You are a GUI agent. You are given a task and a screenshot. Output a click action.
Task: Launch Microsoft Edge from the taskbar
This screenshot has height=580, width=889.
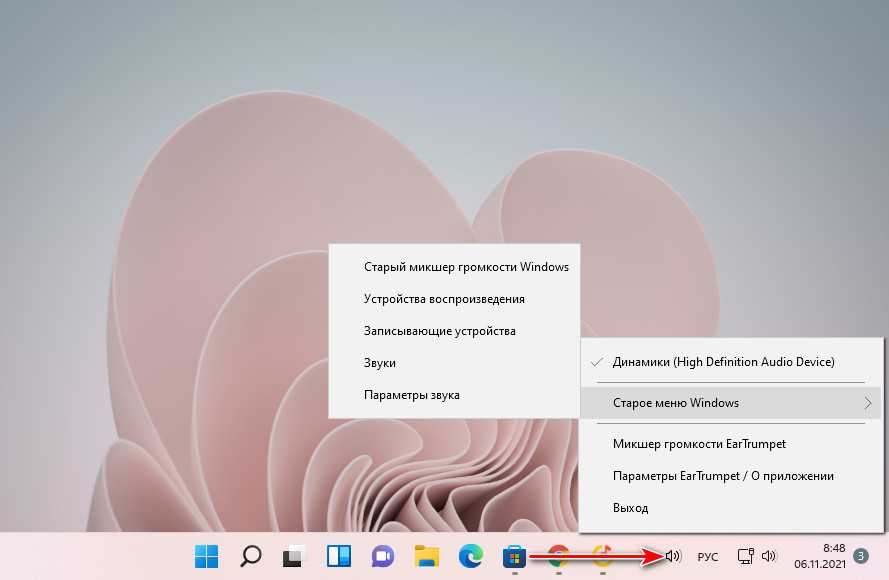[x=471, y=556]
